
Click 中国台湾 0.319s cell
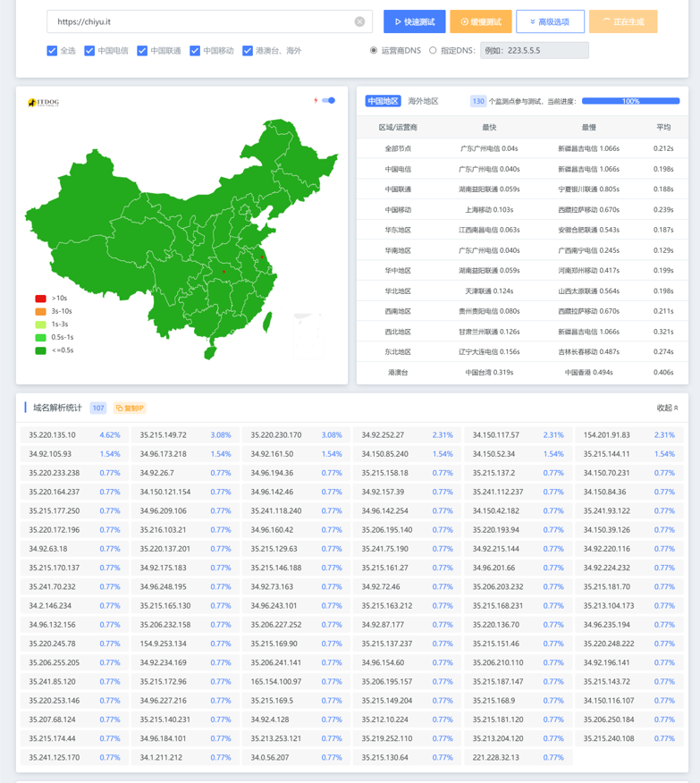tap(489, 372)
